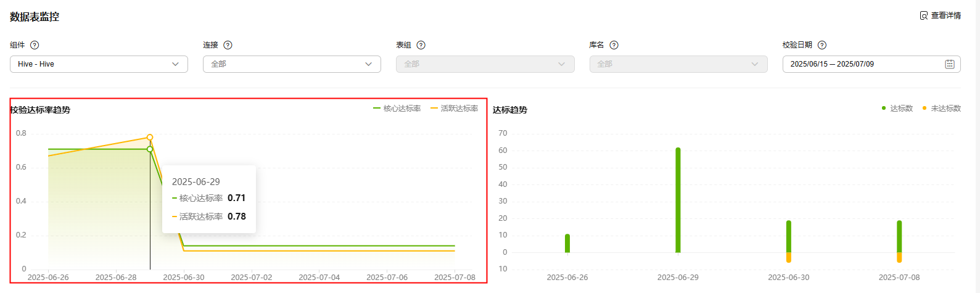Viewport: 980px width, 293px height.
Task: Click x-axis label 2025-07-04 in line chart
Action: 319,278
